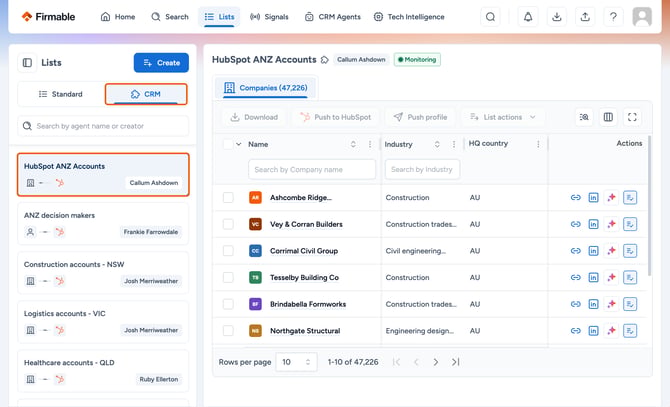
Task: Click sparkle AI icon for Brindabella Formworks
Action: (611, 304)
